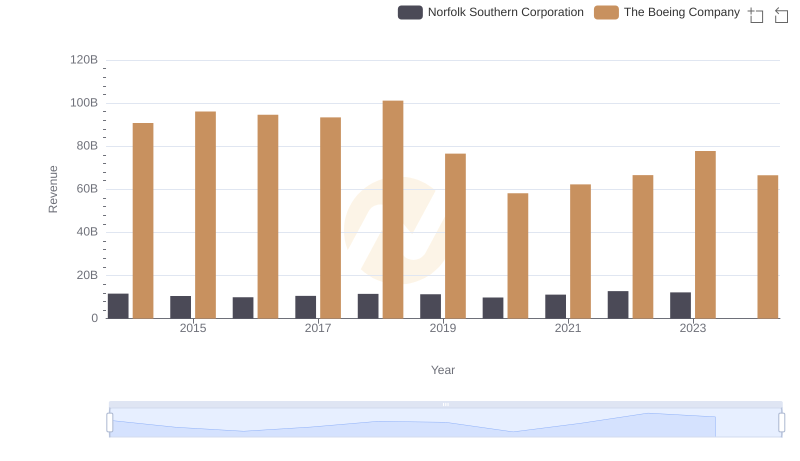The image size is (800, 461).
Task: Toggle Norfolk Southern Corporation legend series
Action: tap(491, 12)
